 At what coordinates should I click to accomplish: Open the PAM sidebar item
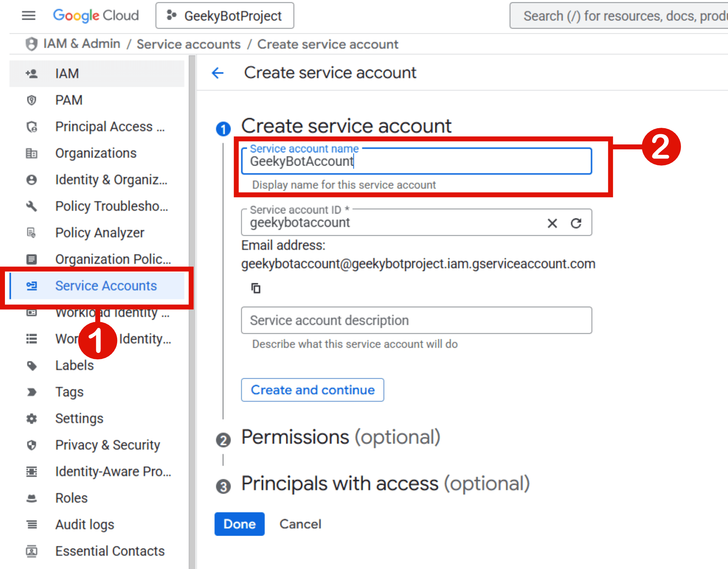click(x=97, y=100)
